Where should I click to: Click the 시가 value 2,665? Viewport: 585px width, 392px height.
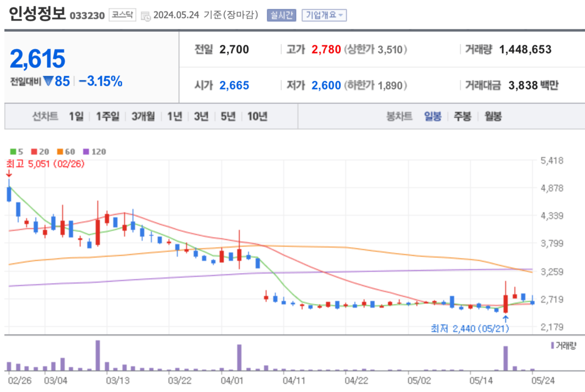[x=234, y=85]
